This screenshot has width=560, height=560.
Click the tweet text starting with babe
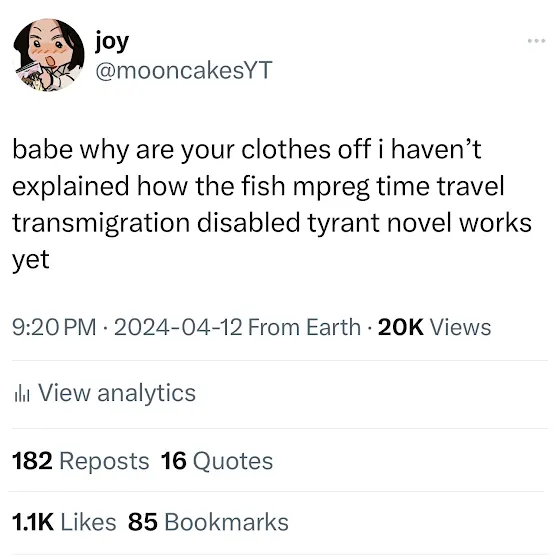[x=272, y=204]
